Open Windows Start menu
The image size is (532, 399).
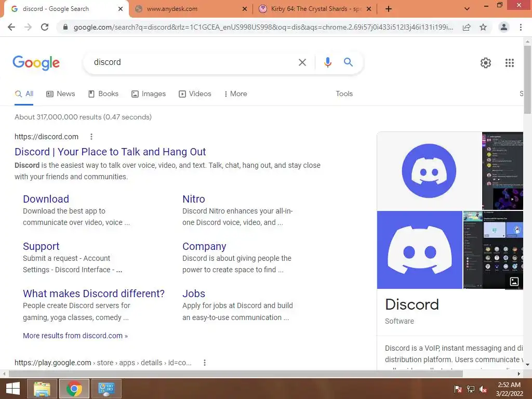(13, 389)
